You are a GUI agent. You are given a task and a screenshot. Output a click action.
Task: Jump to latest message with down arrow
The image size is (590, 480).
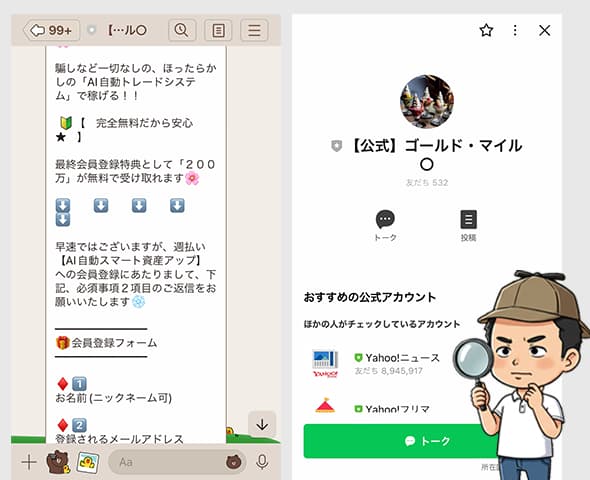[x=262, y=424]
